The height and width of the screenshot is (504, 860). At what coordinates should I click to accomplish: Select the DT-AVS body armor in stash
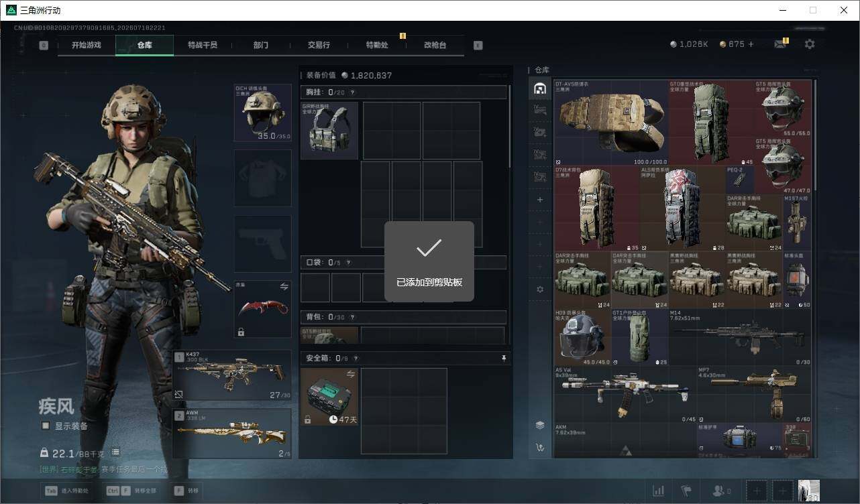(x=611, y=123)
